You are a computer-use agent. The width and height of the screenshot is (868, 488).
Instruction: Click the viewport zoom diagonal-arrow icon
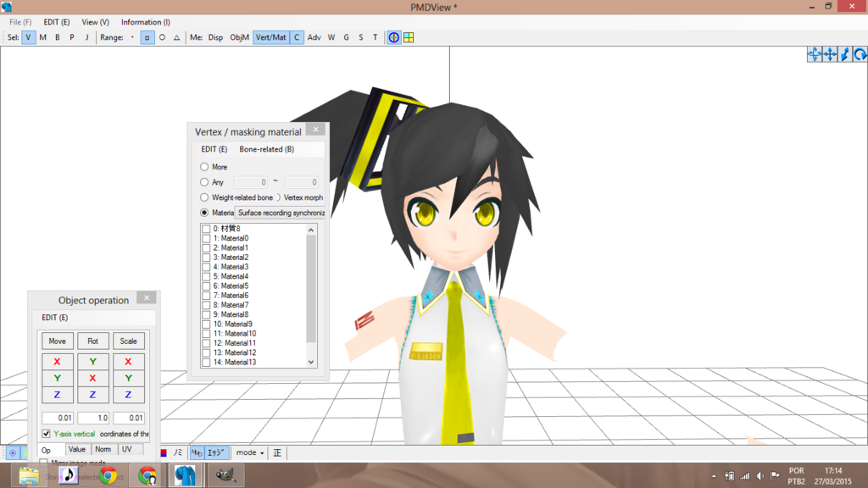pos(845,54)
